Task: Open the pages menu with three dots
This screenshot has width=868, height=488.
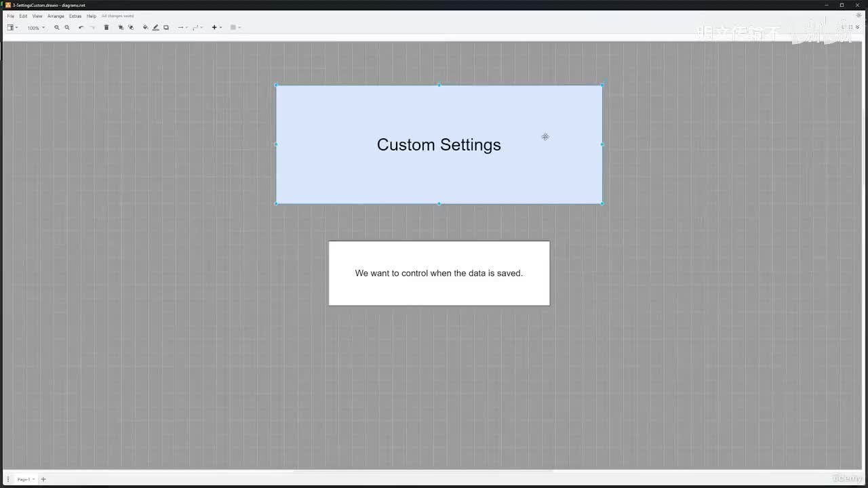Action: 8,479
